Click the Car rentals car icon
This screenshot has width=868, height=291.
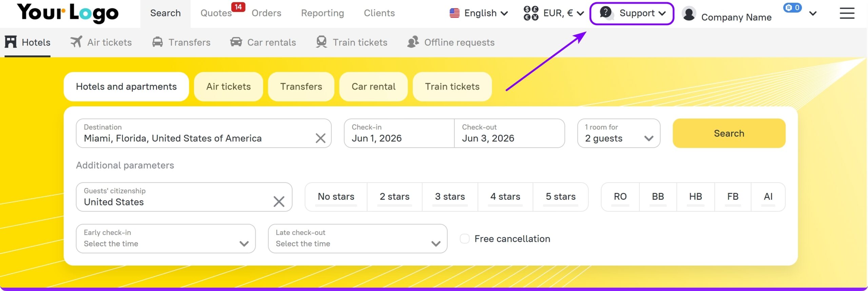pyautogui.click(x=236, y=42)
